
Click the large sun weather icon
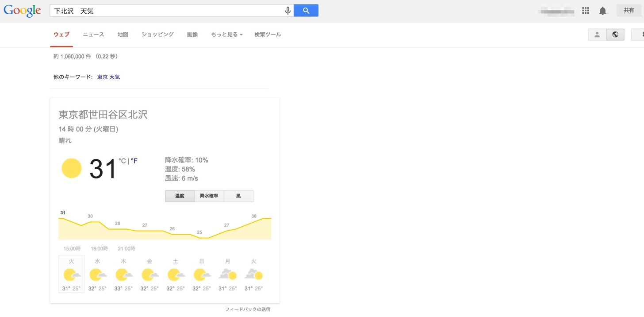coord(72,168)
